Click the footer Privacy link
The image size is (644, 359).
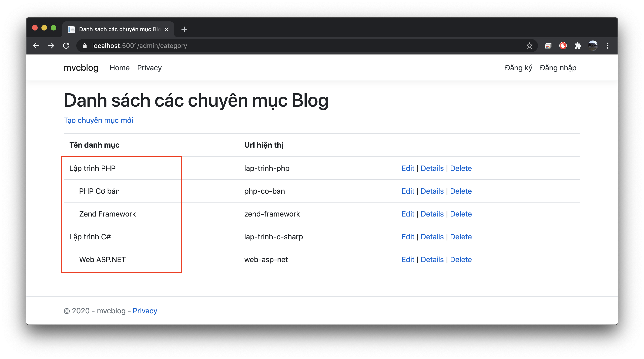(x=145, y=311)
